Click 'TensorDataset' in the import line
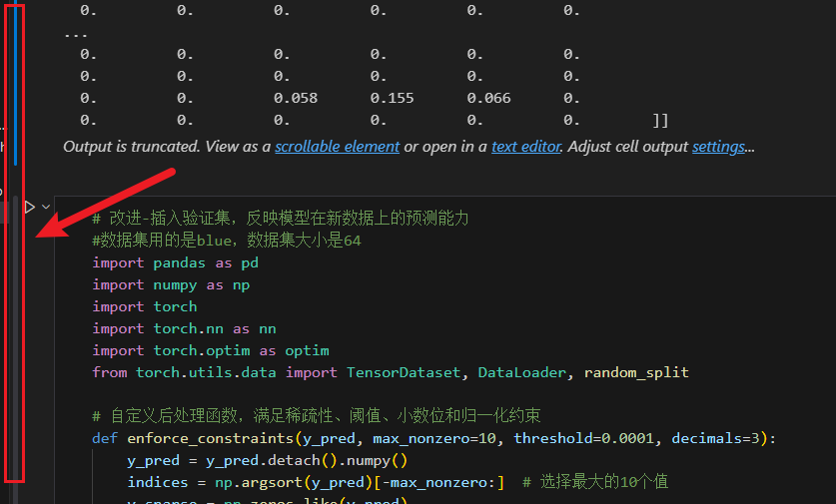This screenshot has height=504, width=836. coord(404,372)
